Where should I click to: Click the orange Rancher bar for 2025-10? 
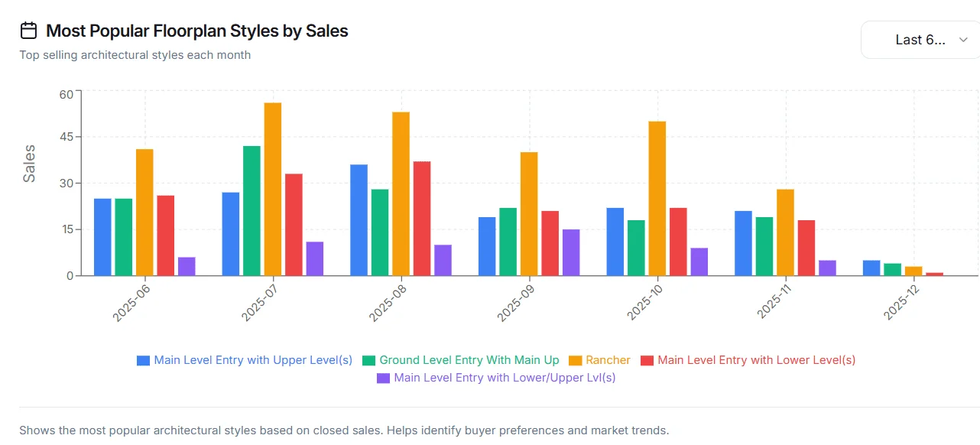point(657,198)
